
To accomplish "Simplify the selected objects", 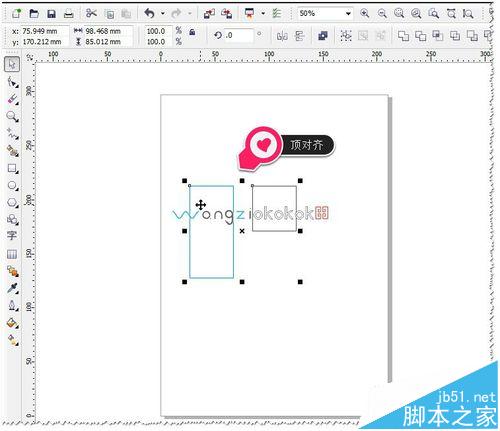I will click(x=455, y=35).
